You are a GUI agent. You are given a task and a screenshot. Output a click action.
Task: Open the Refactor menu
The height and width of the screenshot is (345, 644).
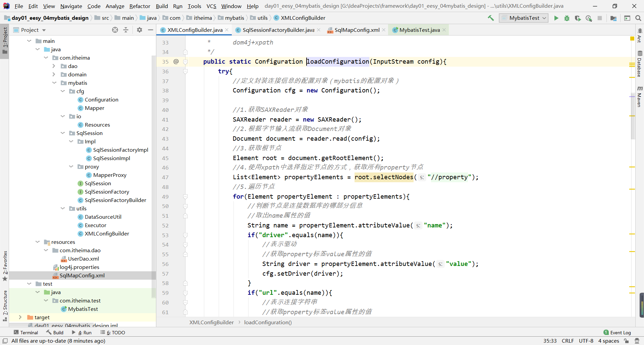[x=140, y=6]
